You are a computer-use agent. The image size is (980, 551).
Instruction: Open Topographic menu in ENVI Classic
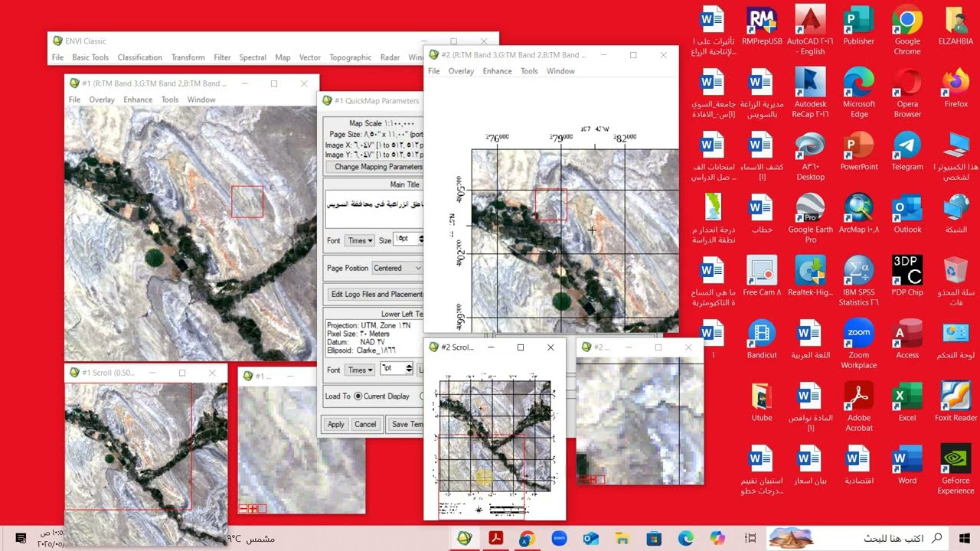pos(350,57)
